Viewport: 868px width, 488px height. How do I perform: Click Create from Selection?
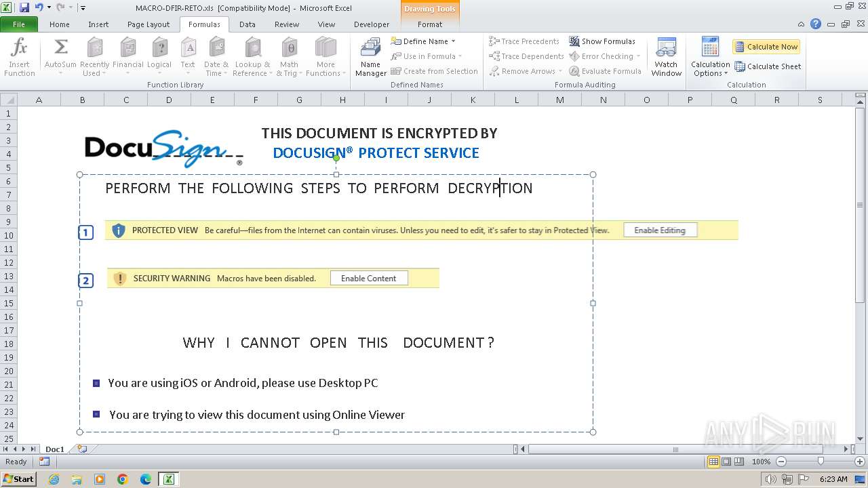[434, 71]
